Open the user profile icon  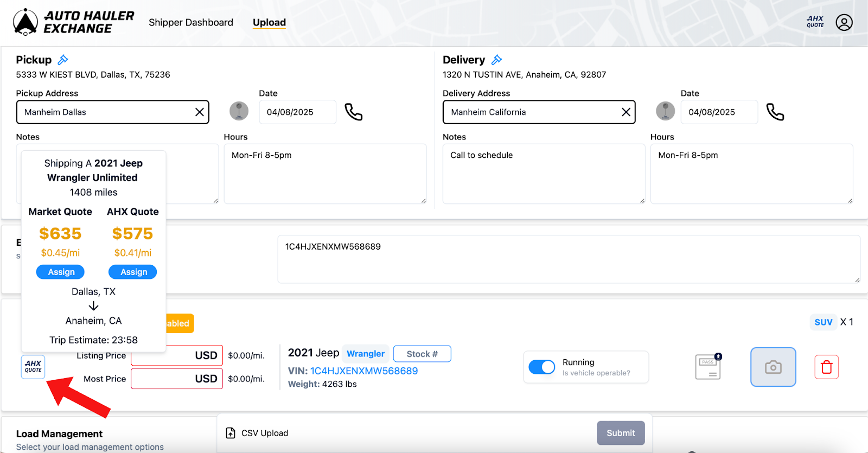click(844, 22)
